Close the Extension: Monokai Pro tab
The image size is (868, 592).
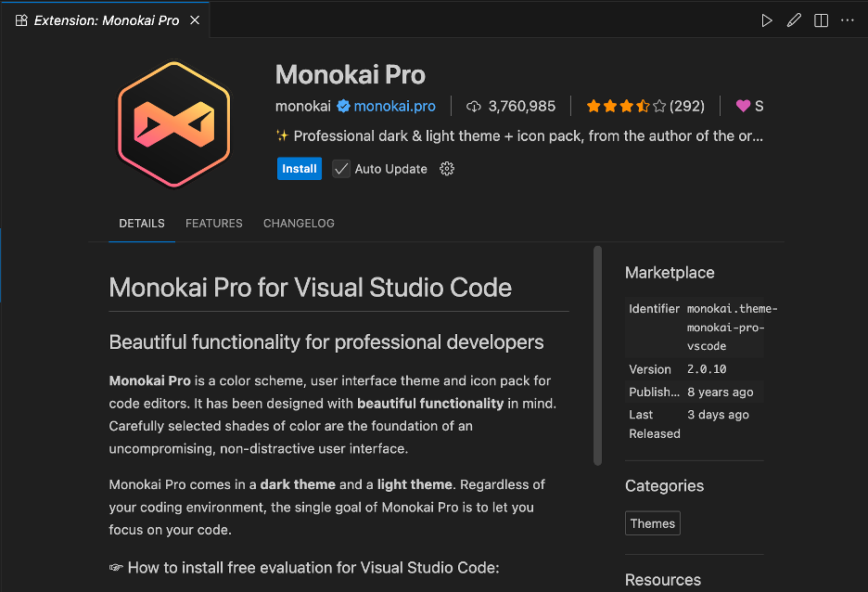click(x=195, y=20)
